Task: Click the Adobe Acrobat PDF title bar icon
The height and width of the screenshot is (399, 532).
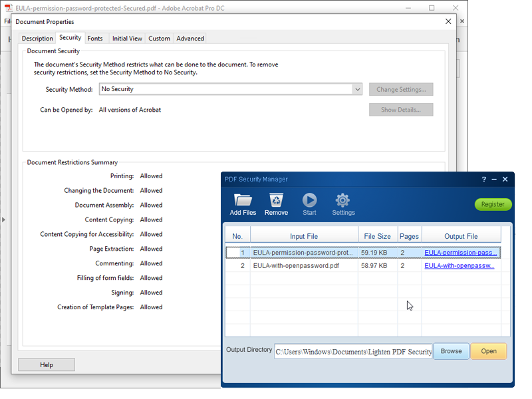Action: coord(9,7)
